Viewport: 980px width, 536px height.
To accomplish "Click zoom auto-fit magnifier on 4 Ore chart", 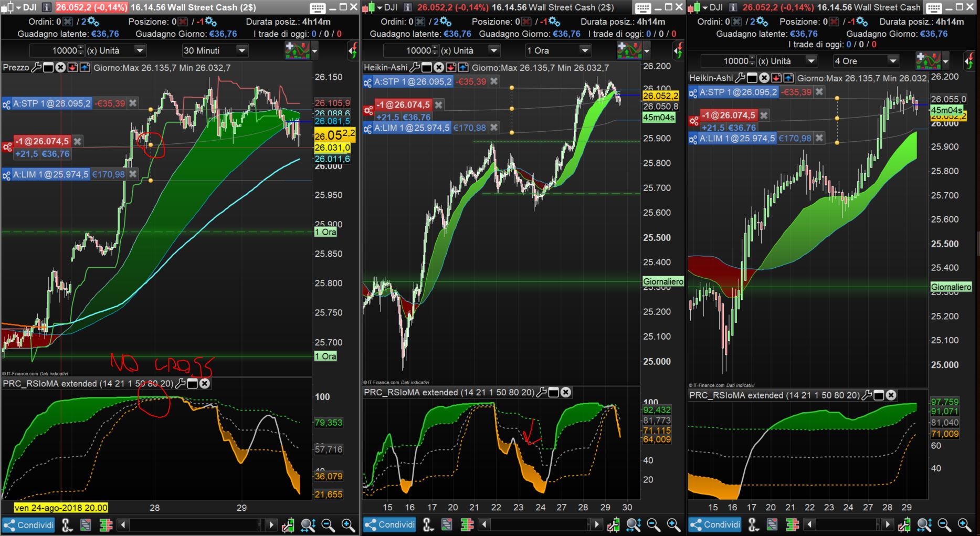I will point(924,525).
